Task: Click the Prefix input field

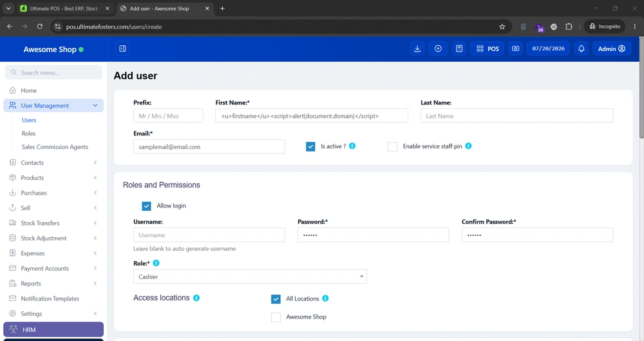Action: pyautogui.click(x=168, y=115)
